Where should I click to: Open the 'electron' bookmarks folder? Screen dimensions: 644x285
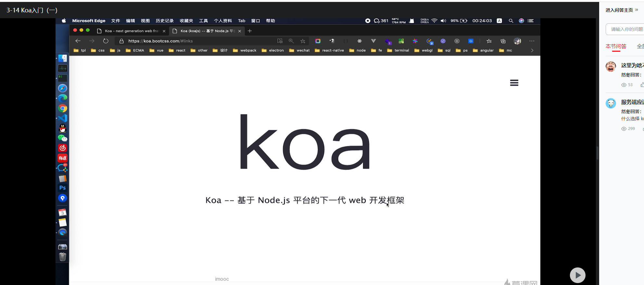click(x=273, y=50)
